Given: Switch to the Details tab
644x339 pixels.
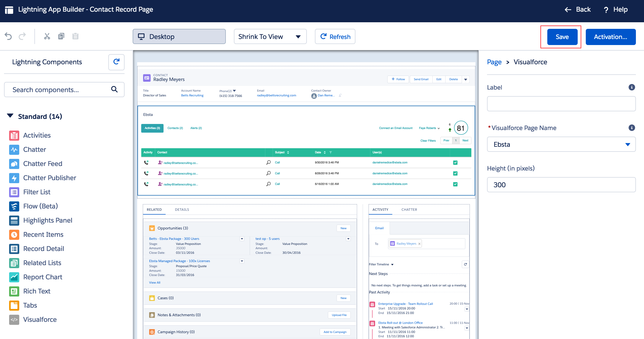Looking at the screenshot, I should 182,209.
